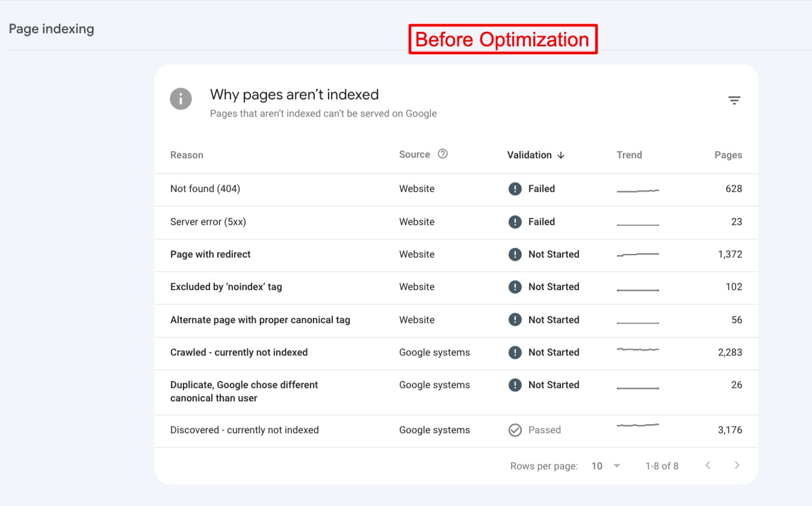
Task: Click the Source help question mark icon
Action: pos(442,154)
